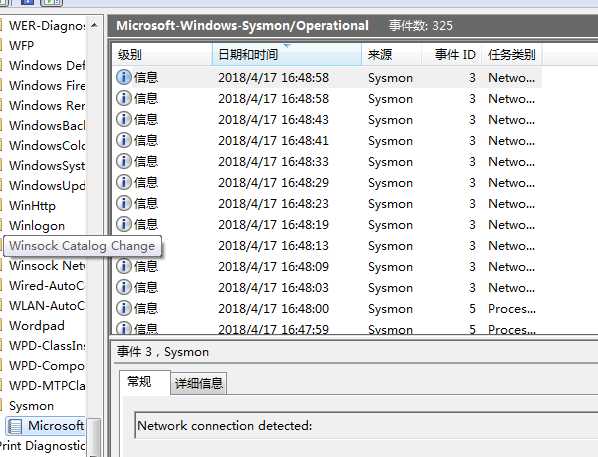Select Wordpad tree node
598x457 pixels.
click(37, 326)
